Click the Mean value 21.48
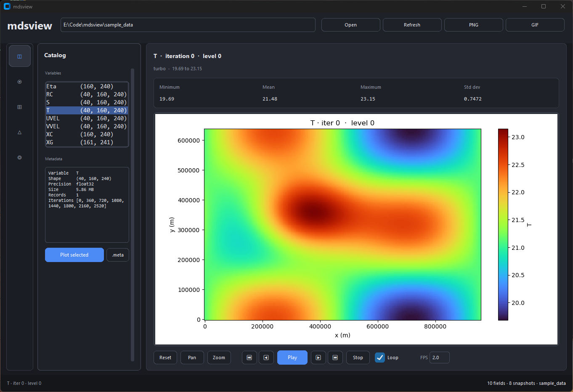573x392 pixels. point(270,99)
